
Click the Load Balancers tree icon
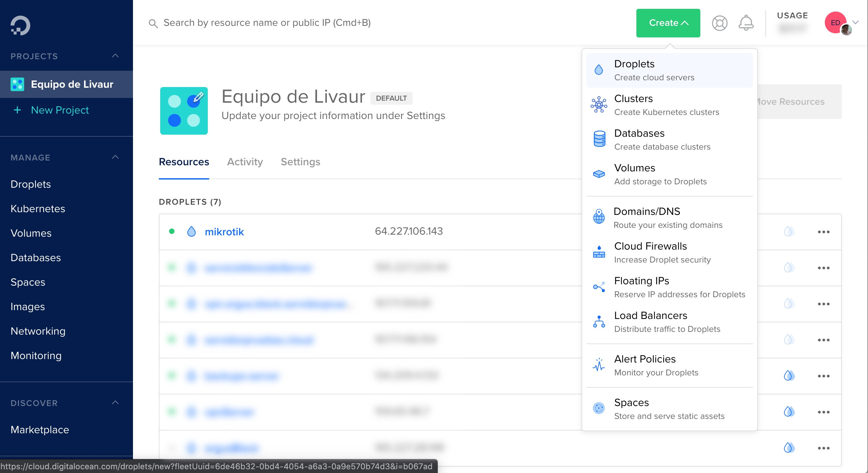pyautogui.click(x=599, y=321)
